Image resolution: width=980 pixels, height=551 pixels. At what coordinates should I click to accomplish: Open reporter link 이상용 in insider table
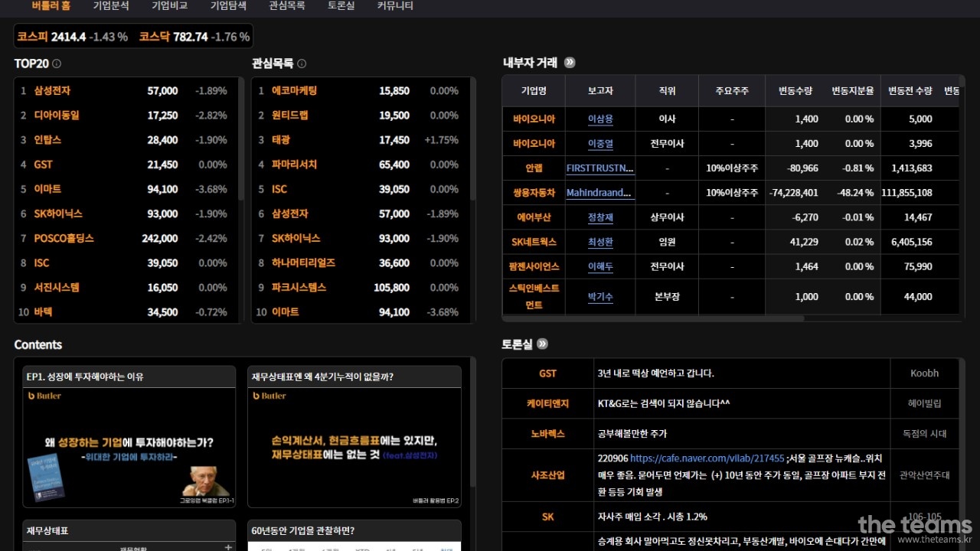(x=600, y=119)
